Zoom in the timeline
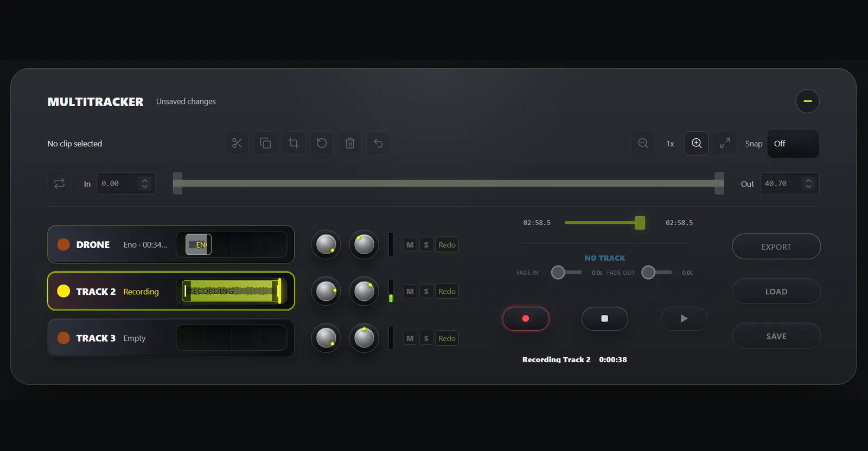 point(697,143)
